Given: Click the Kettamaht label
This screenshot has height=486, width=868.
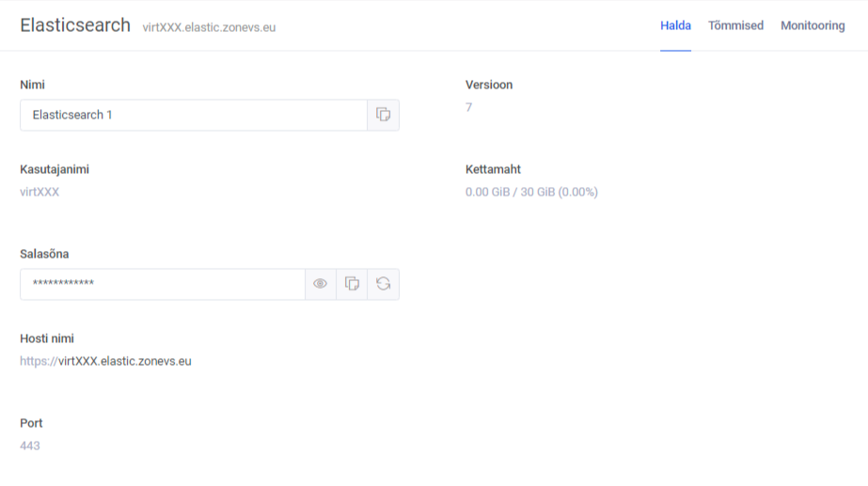Looking at the screenshot, I should point(493,169).
